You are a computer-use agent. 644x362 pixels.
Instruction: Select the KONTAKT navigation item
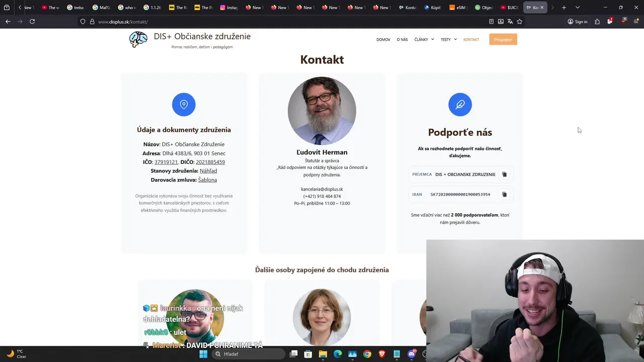(x=471, y=40)
